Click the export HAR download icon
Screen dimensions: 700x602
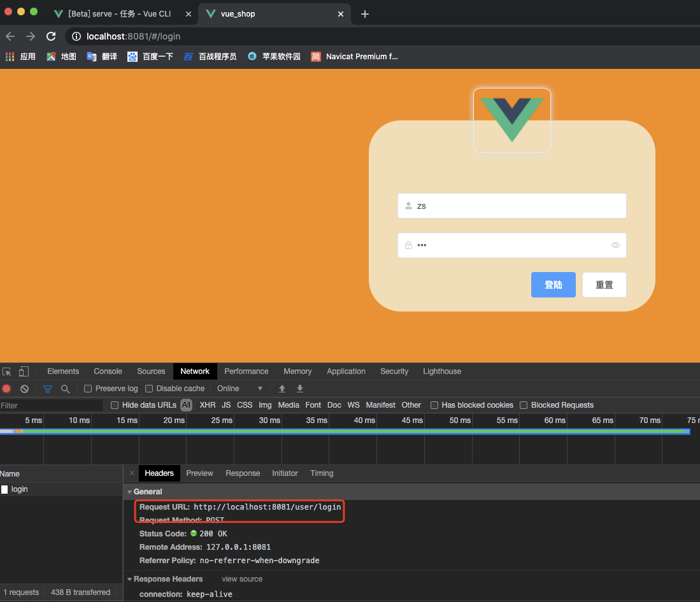click(x=300, y=389)
